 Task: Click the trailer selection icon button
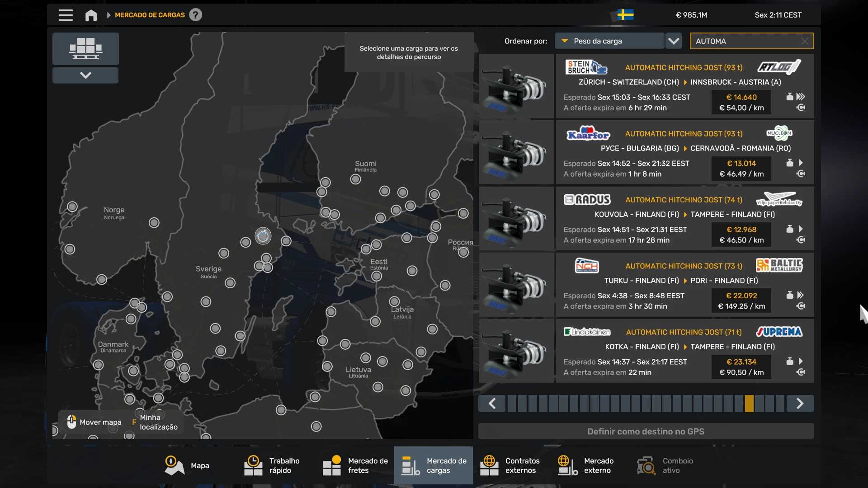[x=85, y=48]
